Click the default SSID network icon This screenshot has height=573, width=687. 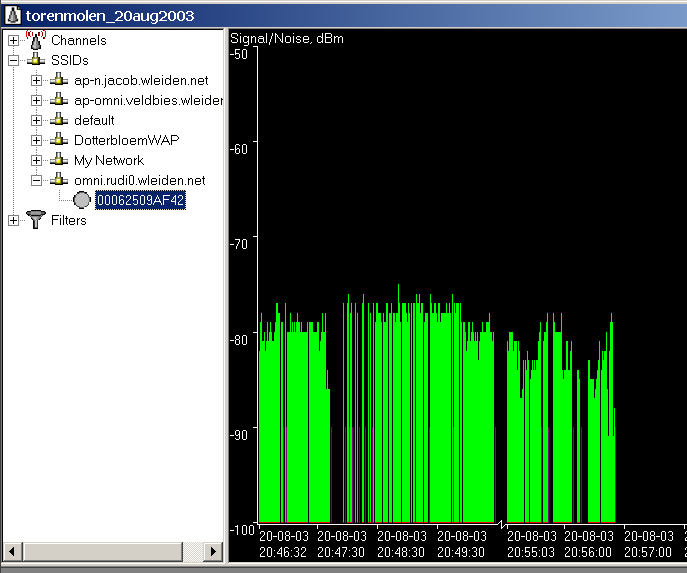(x=60, y=120)
